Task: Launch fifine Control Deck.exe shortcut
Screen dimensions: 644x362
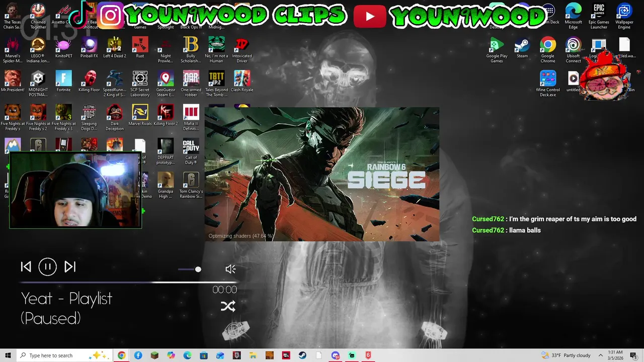Action: [548, 84]
